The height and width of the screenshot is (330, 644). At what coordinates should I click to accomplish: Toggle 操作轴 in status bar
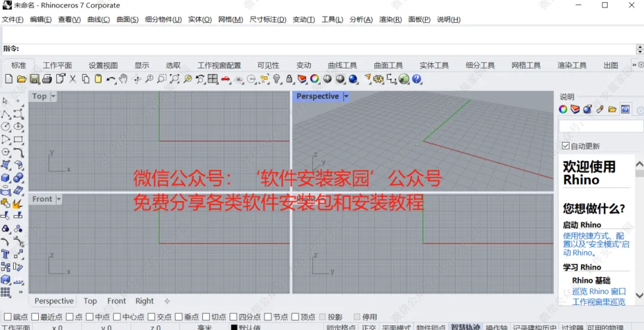coord(497,328)
